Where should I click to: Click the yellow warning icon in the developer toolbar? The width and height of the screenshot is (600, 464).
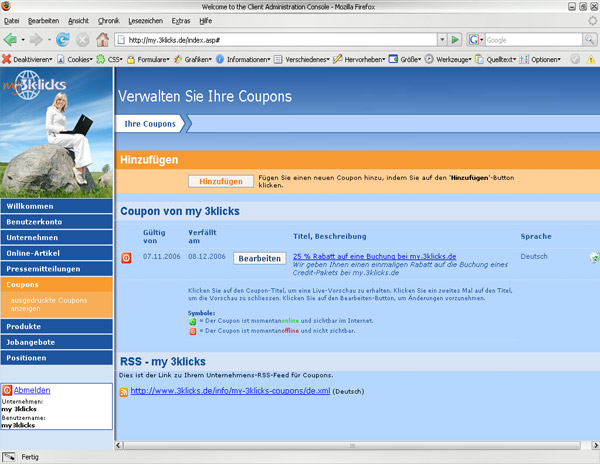pyautogui.click(x=591, y=59)
